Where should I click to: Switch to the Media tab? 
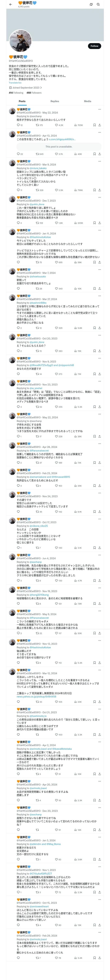coord(88,101)
